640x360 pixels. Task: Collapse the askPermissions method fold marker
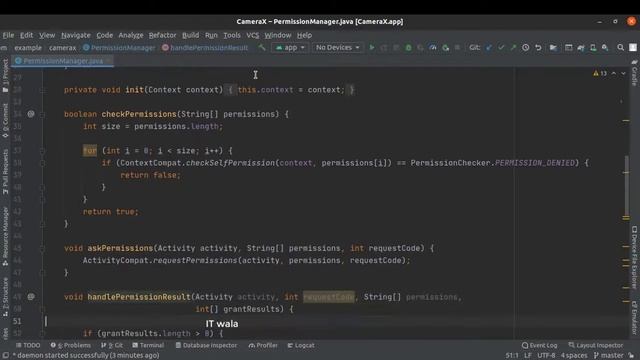tap(42, 248)
